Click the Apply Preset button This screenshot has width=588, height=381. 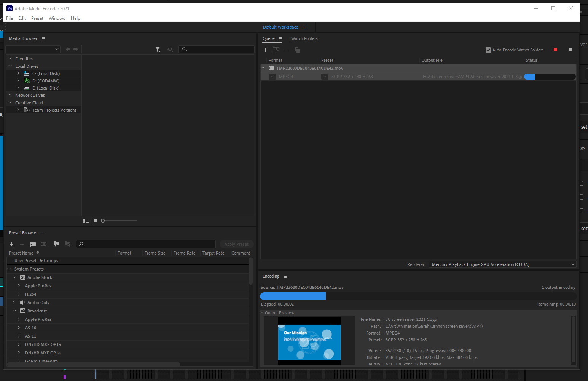[236, 244]
